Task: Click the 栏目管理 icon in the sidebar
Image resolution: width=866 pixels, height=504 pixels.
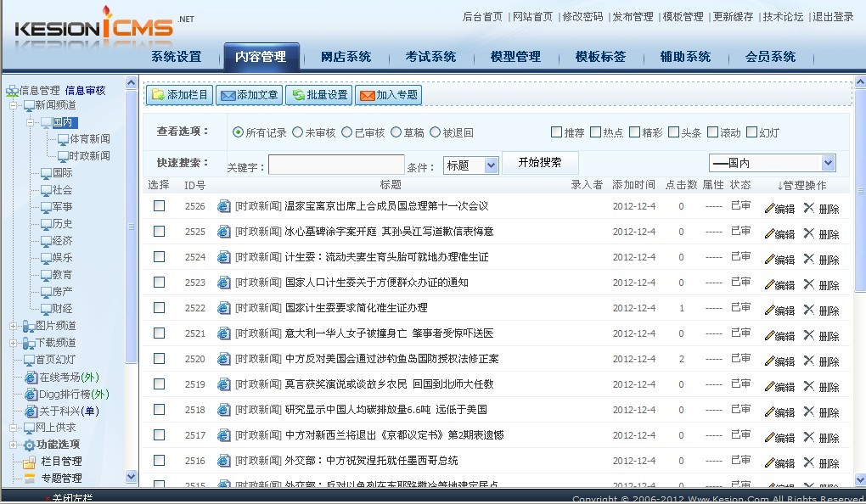Action: click(30, 461)
